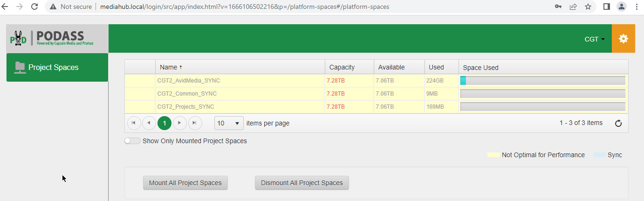Go to the previous page arrow
644x201 pixels.
coord(149,123)
